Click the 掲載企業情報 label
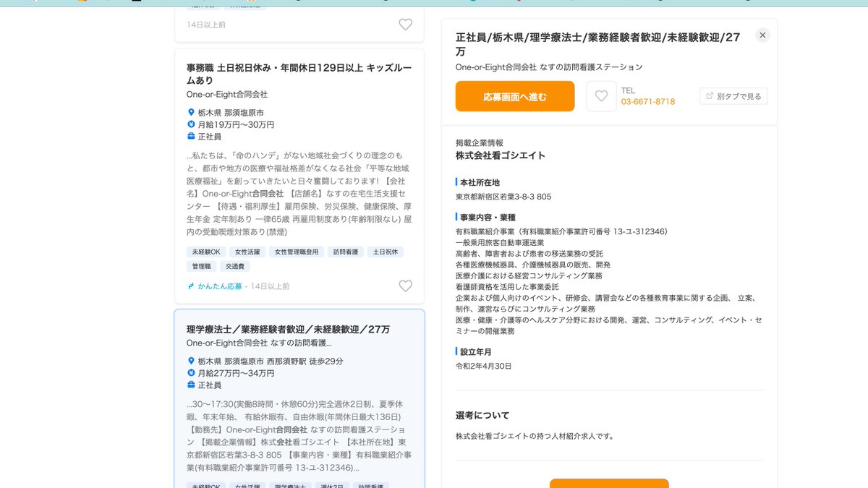 (x=480, y=143)
